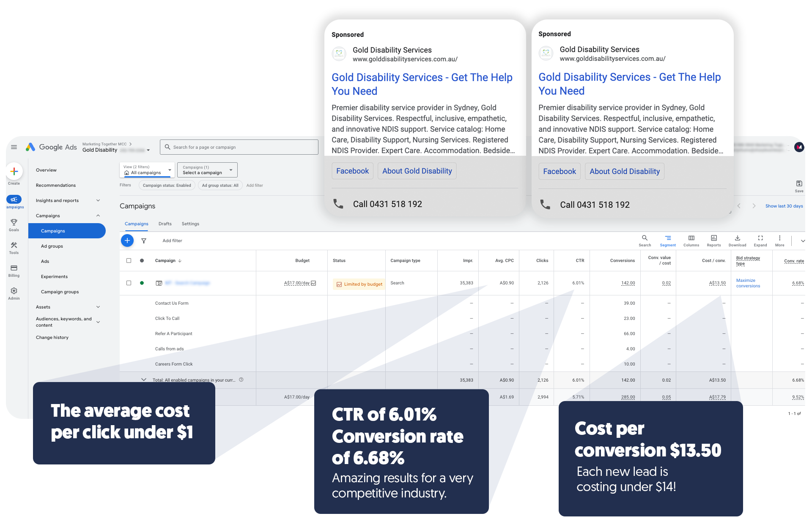Screen dimensions: 812x527
Task: Click the Create plus button
Action: point(14,171)
